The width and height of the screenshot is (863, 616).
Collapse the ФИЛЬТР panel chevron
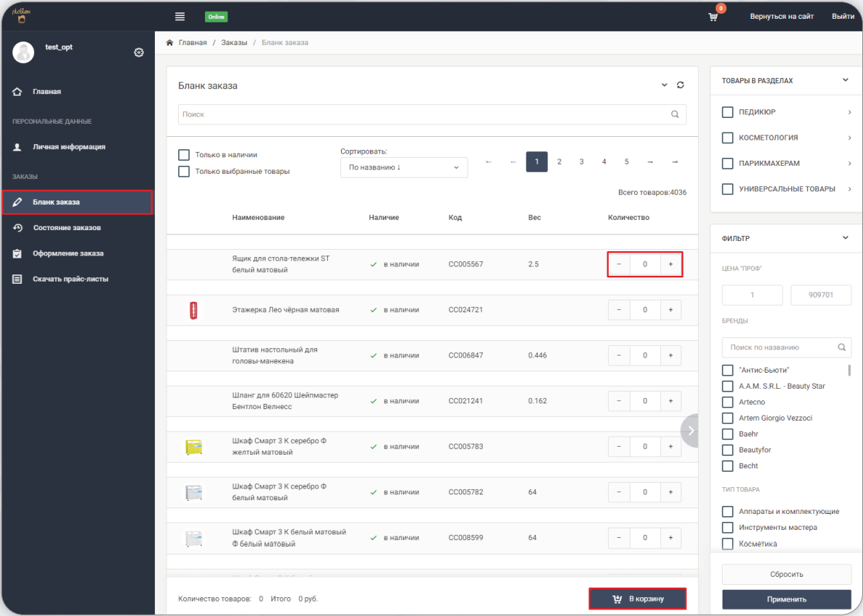click(x=846, y=237)
